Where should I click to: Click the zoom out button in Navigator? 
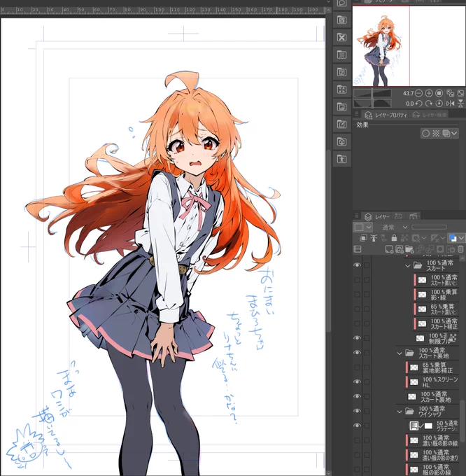(x=418, y=93)
